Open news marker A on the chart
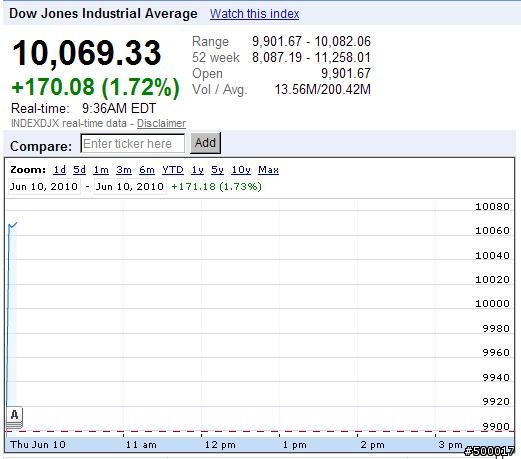 (14, 417)
